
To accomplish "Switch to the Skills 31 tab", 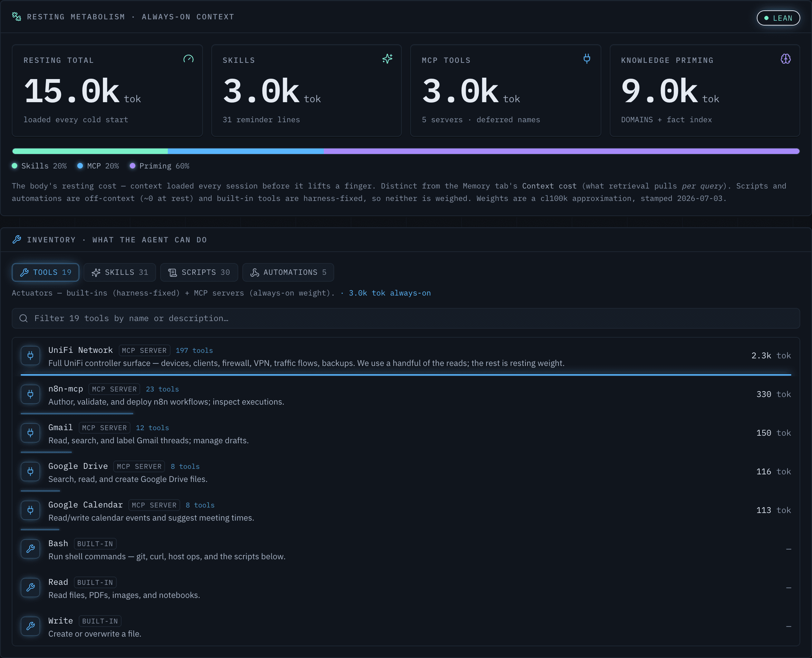I will pyautogui.click(x=120, y=272).
